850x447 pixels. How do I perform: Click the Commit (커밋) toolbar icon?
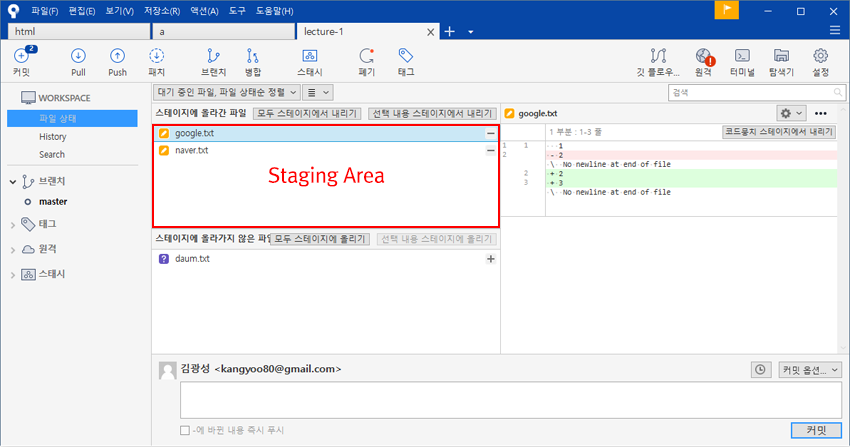(22, 61)
